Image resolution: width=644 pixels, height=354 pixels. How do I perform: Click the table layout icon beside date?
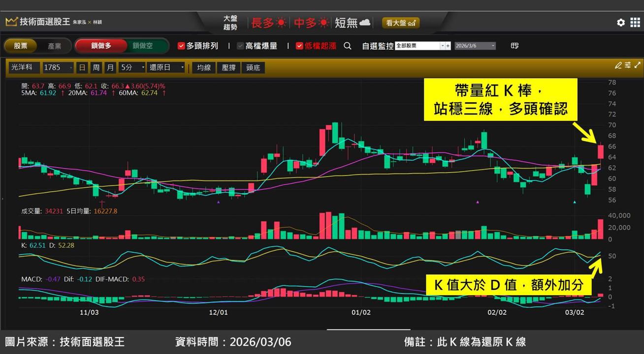point(515,46)
